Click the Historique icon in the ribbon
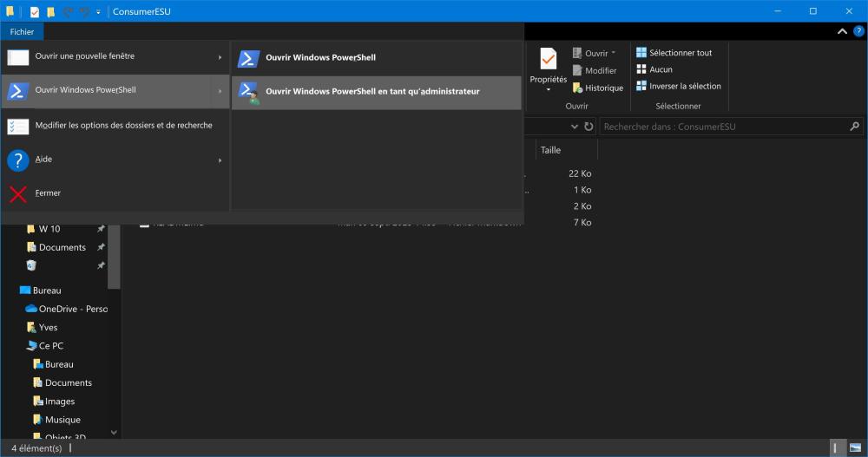 point(578,88)
